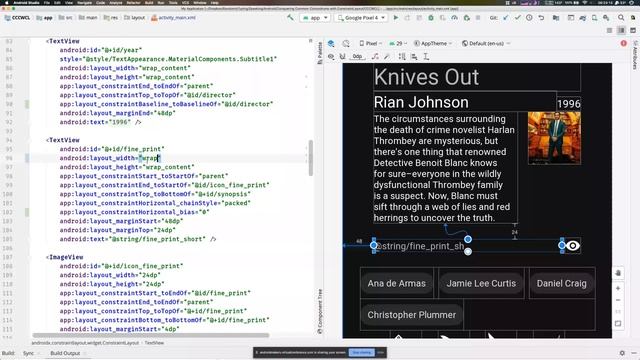Image resolution: width=640 pixels, height=360 pixels.
Task: Click the Jamie Lee Curtis chip
Action: (x=481, y=283)
